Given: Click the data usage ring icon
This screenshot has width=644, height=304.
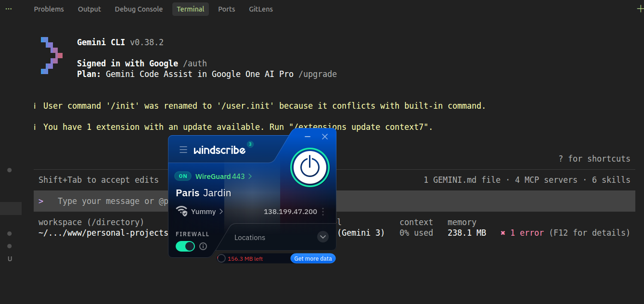Looking at the screenshot, I should (x=221, y=258).
